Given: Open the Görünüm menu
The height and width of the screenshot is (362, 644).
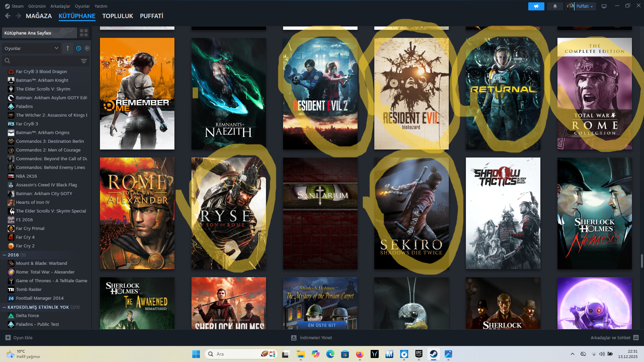Looking at the screenshot, I should pos(37,6).
